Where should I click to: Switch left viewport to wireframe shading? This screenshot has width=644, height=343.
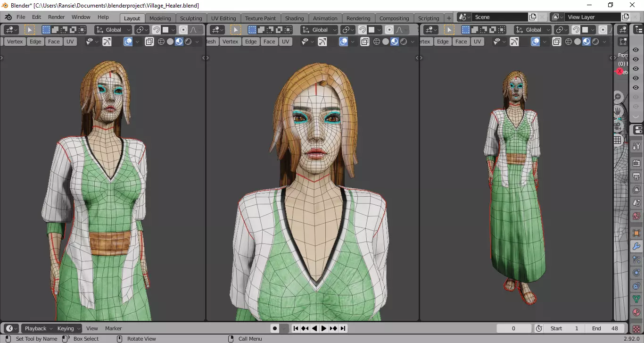point(161,42)
